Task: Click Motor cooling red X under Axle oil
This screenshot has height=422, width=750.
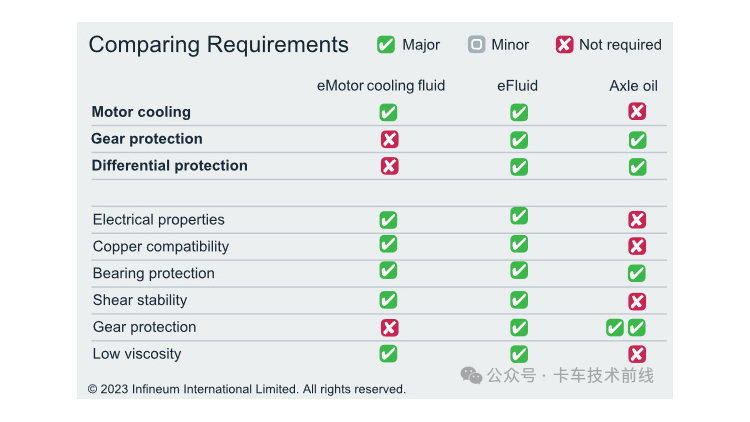Action: tap(637, 111)
